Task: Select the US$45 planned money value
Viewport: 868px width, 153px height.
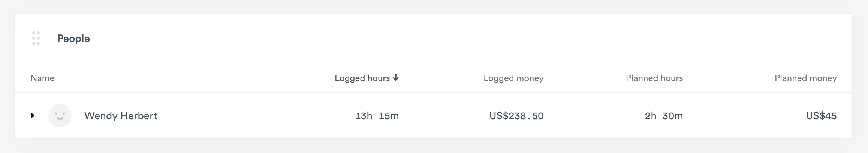Action: coord(821,116)
